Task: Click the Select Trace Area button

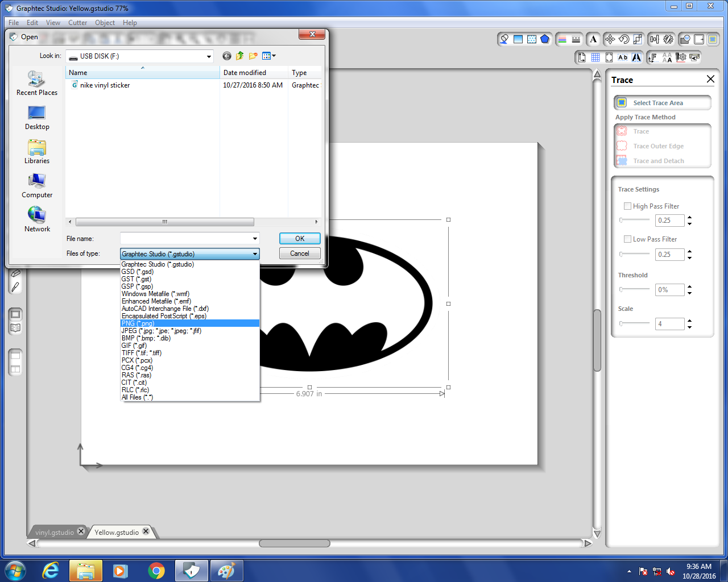Action: click(x=663, y=103)
